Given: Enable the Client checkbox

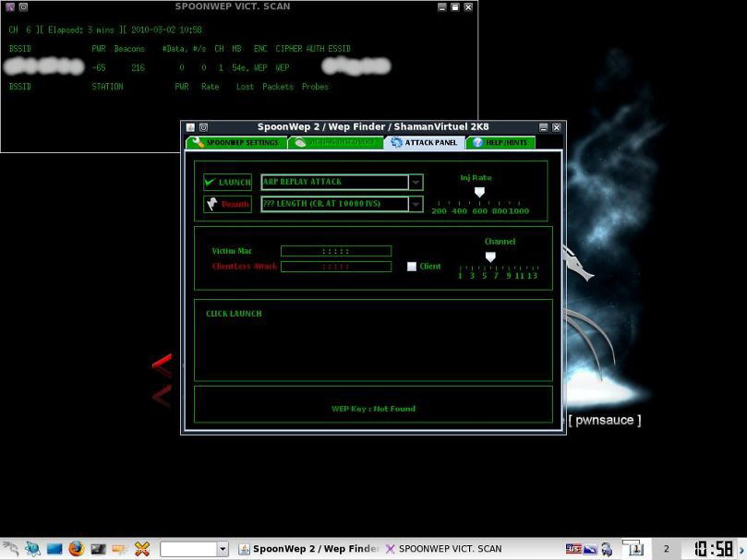Looking at the screenshot, I should click(412, 267).
